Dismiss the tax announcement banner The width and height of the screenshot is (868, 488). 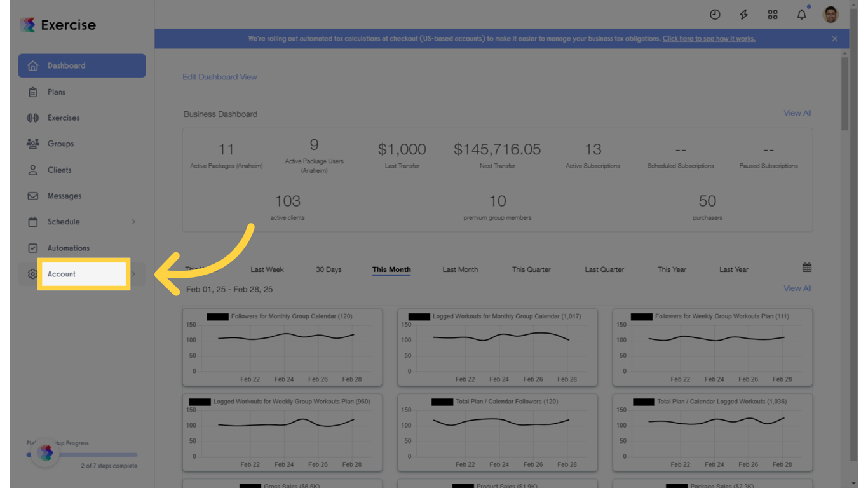[835, 39]
